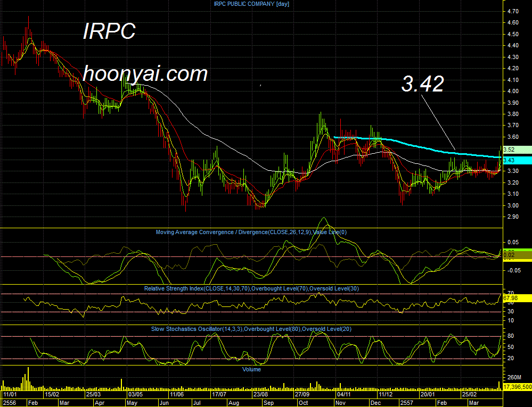Click the Relative Strength Index indicator title

pos(251,289)
